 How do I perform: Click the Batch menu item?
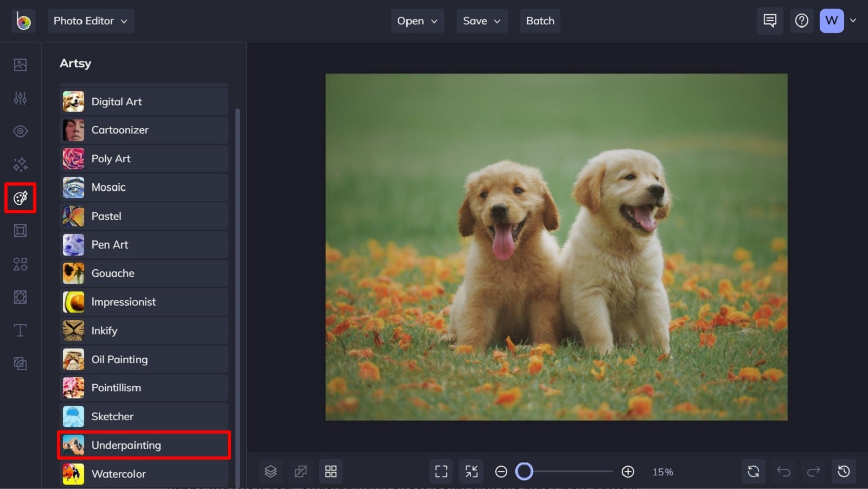pyautogui.click(x=540, y=21)
